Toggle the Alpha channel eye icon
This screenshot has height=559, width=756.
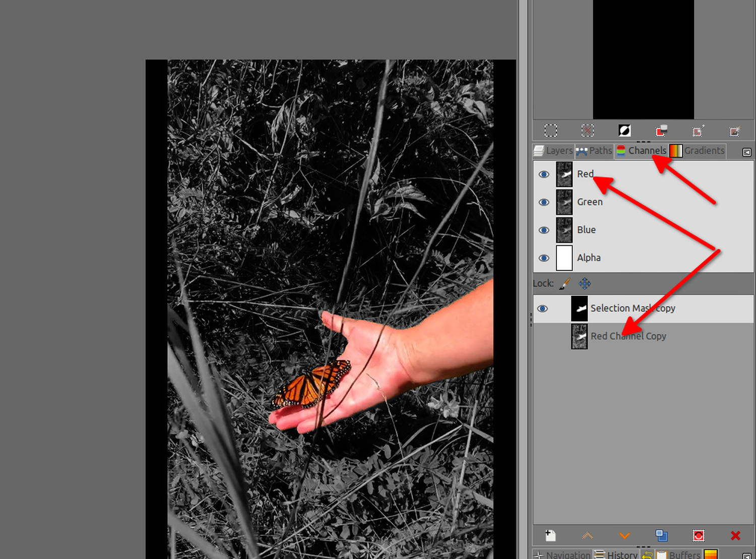pos(544,258)
